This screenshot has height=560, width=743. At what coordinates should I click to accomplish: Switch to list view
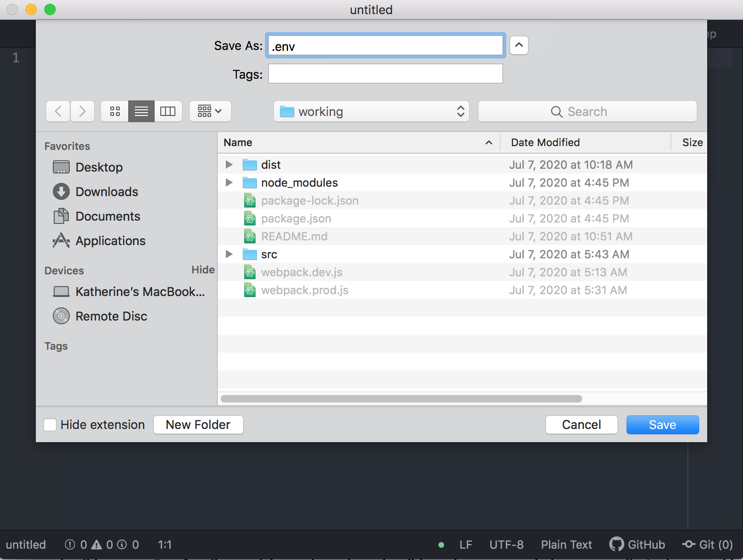pyautogui.click(x=141, y=111)
